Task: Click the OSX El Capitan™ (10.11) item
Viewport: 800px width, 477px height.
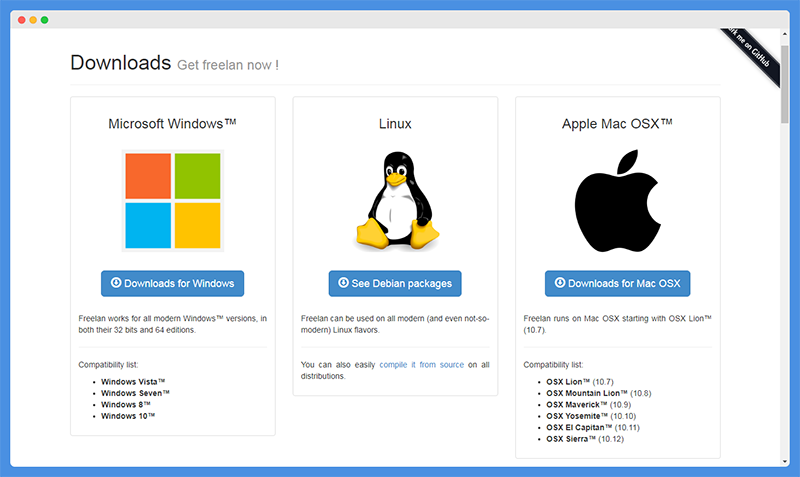Action: pyautogui.click(x=593, y=428)
